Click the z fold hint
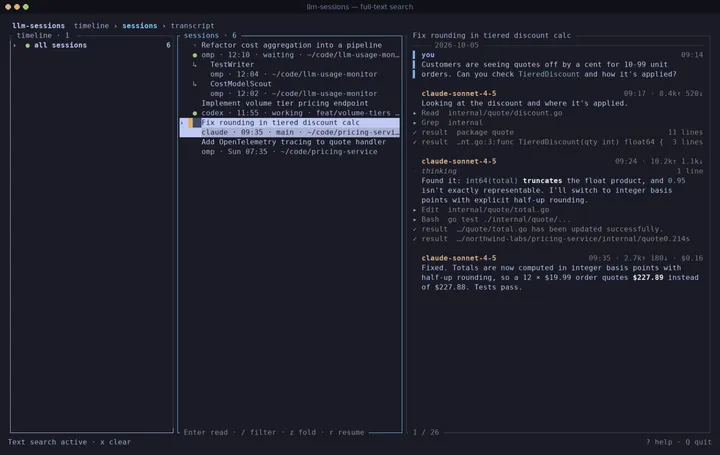Image resolution: width=720 pixels, height=455 pixels. click(x=303, y=433)
